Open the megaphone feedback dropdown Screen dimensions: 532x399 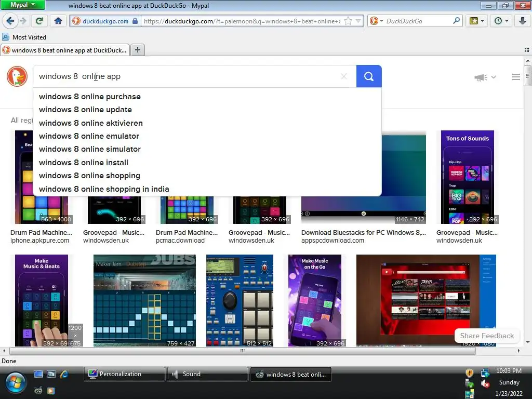(x=485, y=77)
